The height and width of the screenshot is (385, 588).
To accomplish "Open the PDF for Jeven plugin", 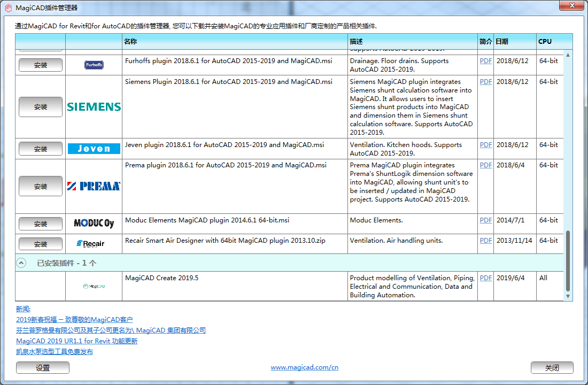I will point(485,144).
